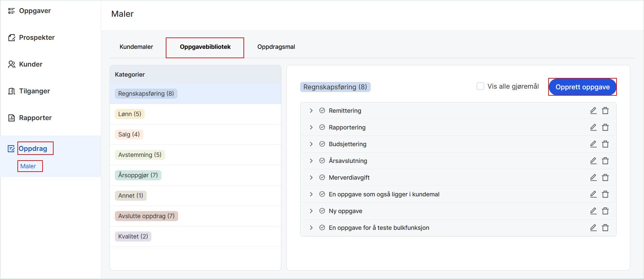
Task: Choose the Årsoppgjør (7) category tag
Action: pos(138,175)
